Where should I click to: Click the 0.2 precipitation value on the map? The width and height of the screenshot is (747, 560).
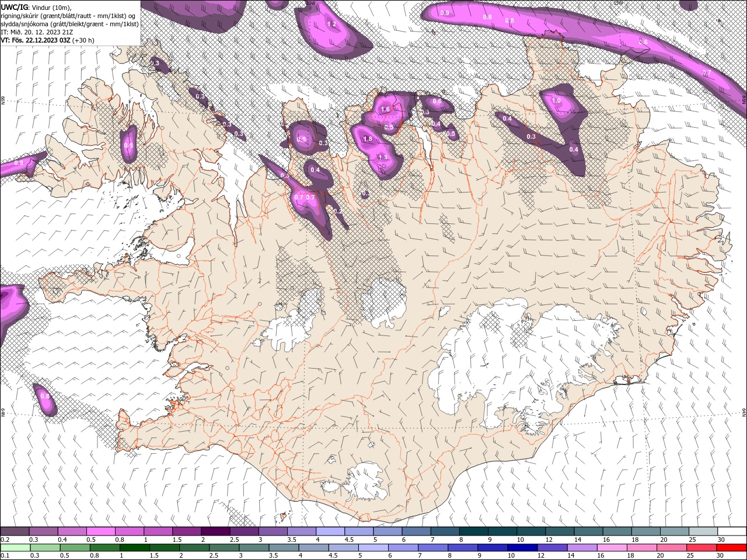337,211
